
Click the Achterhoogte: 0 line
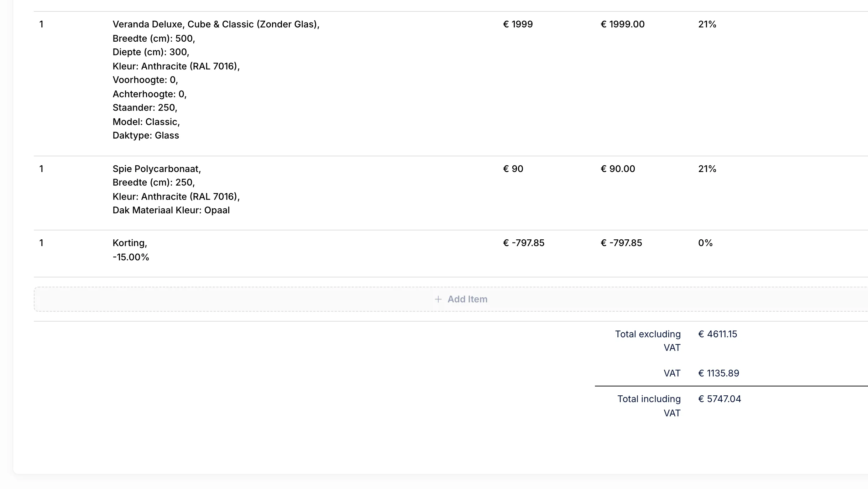coord(150,94)
